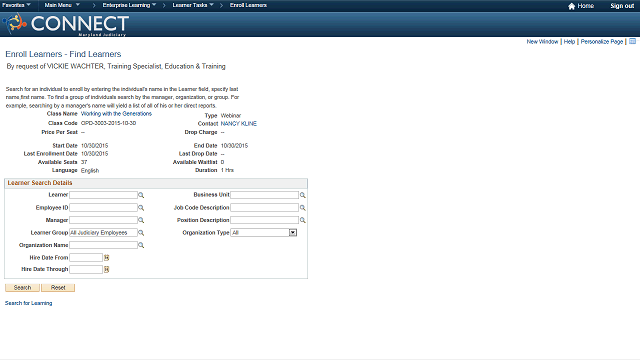Click the English language value
Image resolution: width=640 pixels, height=360 pixels.
pos(90,171)
